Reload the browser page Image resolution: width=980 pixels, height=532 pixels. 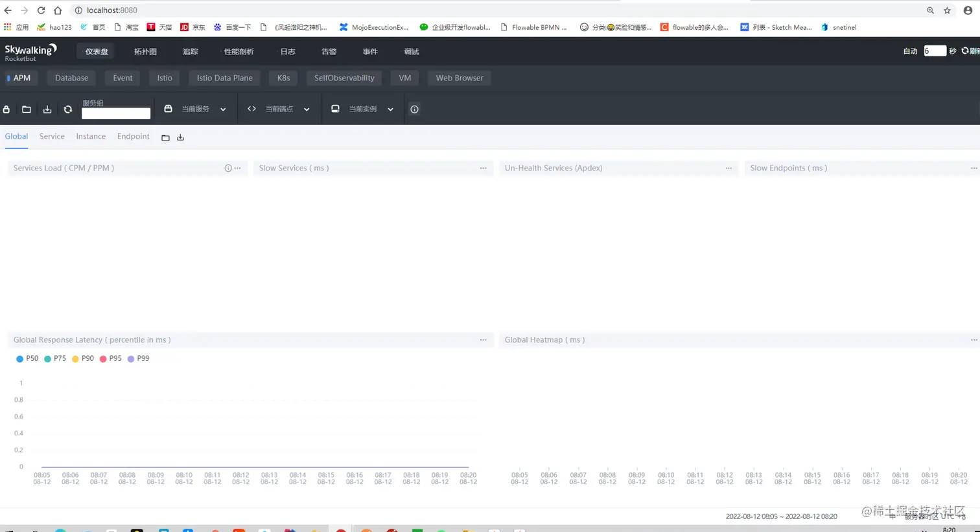(x=41, y=10)
